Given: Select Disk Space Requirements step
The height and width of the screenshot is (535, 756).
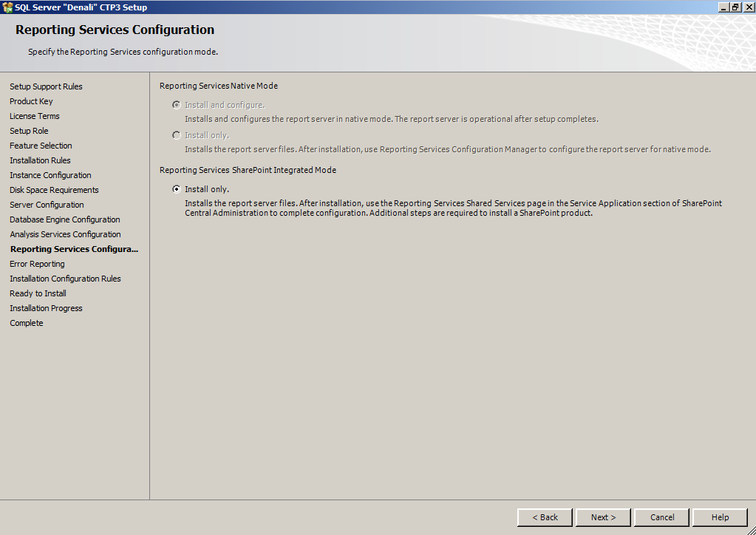Looking at the screenshot, I should click(54, 190).
